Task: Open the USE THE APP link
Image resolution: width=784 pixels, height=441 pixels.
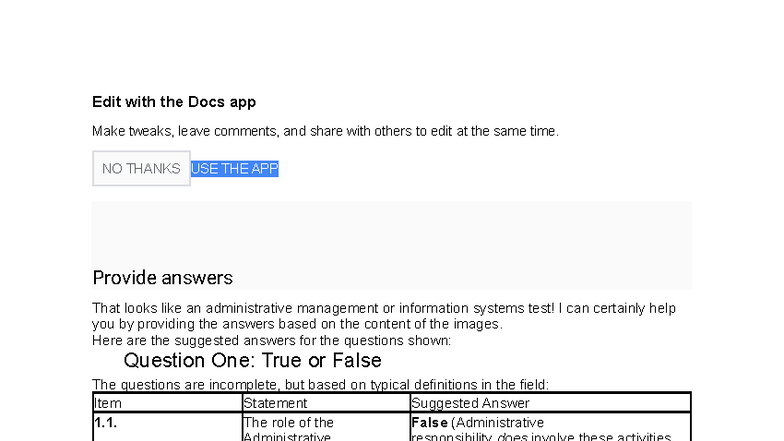Action: pos(234,169)
